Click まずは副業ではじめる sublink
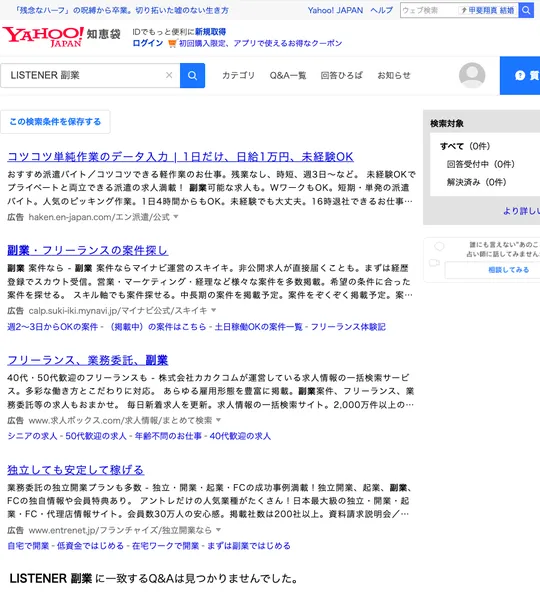The image size is (540, 600). pyautogui.click(x=249, y=546)
